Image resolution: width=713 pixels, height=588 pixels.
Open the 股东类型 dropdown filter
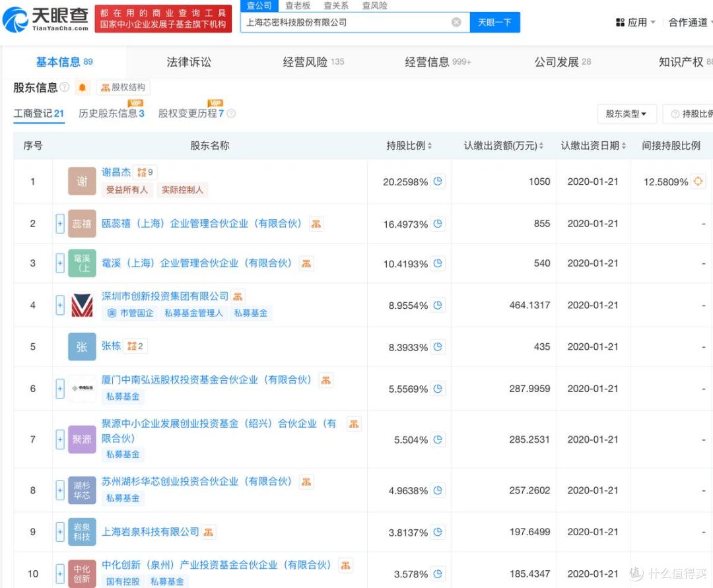(626, 114)
